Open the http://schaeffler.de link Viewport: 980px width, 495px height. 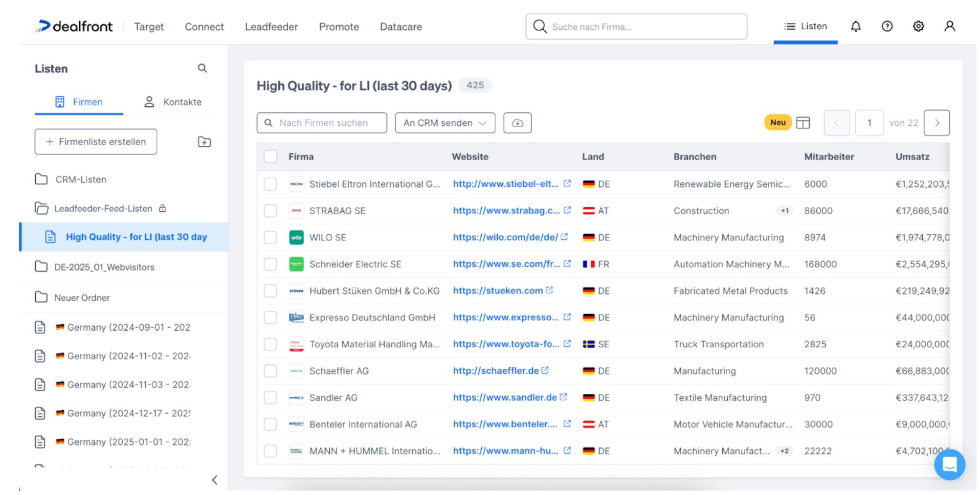pyautogui.click(x=496, y=371)
